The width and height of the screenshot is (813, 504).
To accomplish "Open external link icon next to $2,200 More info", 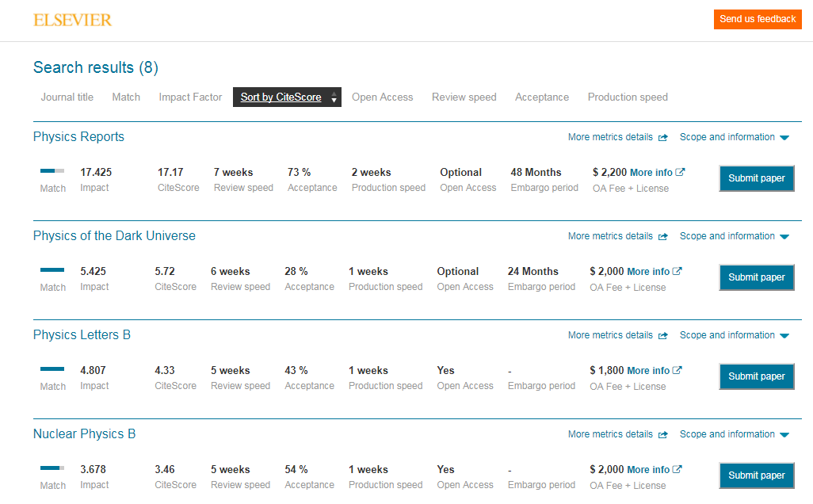I will coord(680,172).
